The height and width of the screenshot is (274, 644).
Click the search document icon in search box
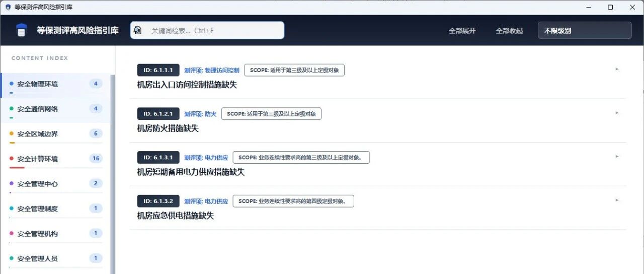[138, 30]
